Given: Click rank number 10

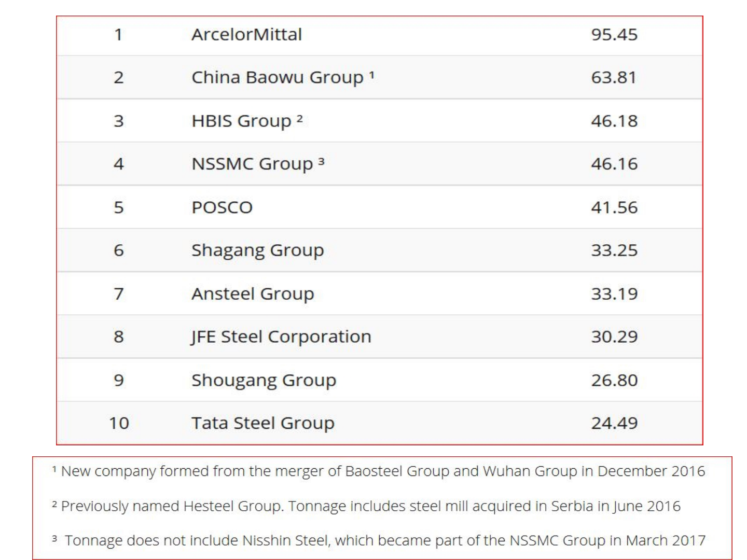Looking at the screenshot, I should pyautogui.click(x=119, y=424).
